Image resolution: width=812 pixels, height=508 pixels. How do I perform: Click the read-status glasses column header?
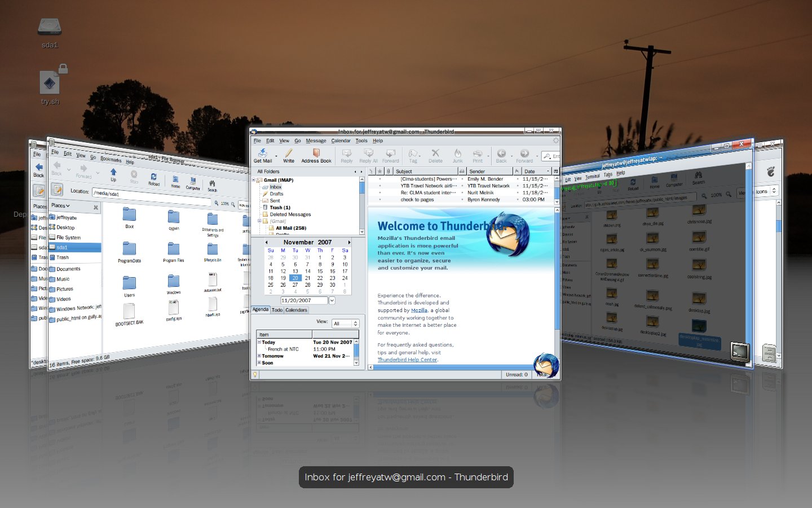[x=462, y=171]
